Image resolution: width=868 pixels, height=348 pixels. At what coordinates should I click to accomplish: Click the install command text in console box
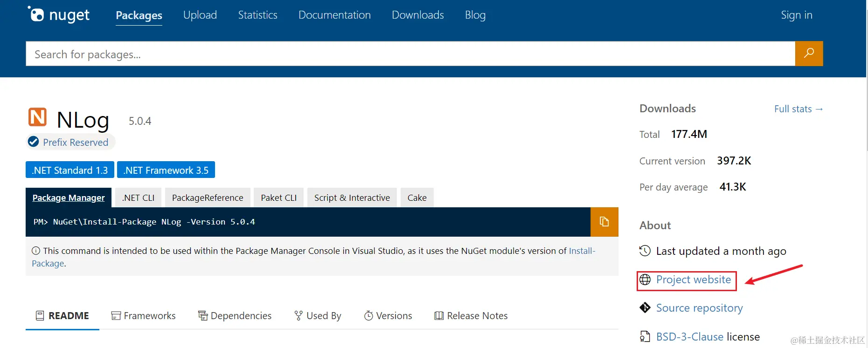tap(144, 222)
